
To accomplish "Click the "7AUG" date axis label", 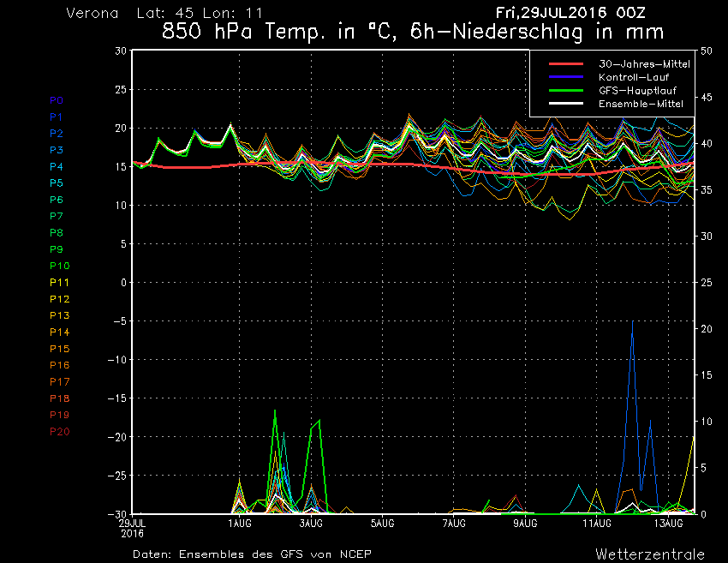I will click(x=454, y=524).
